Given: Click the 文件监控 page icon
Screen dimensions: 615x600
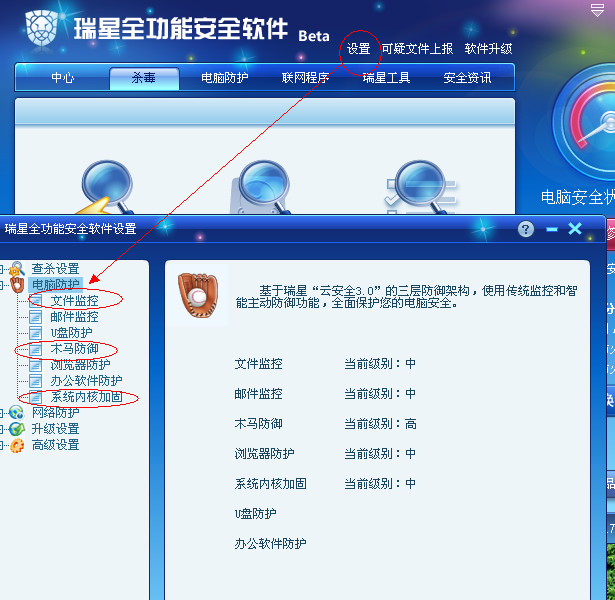Looking at the screenshot, I should pyautogui.click(x=35, y=301).
